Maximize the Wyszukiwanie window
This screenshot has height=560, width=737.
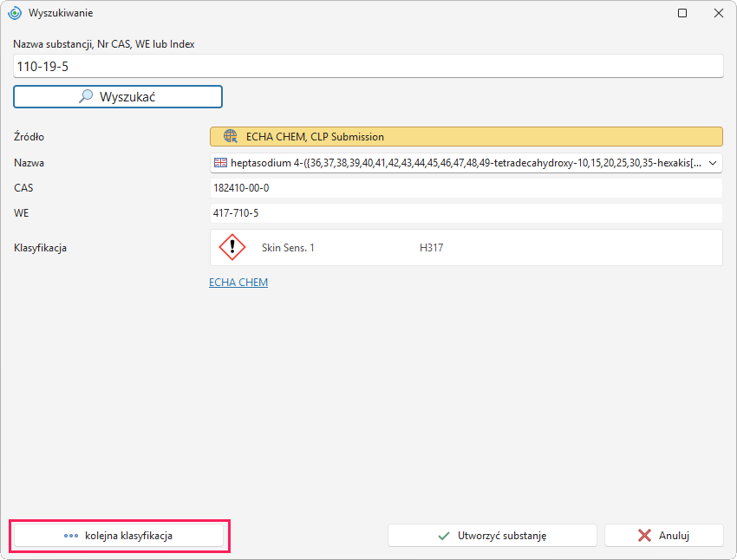(x=682, y=13)
